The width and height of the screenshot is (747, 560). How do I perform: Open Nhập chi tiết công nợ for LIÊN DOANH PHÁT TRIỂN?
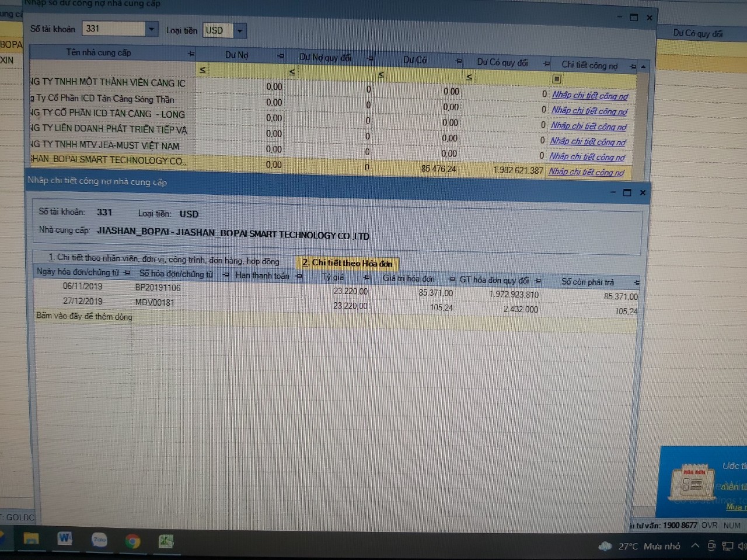tap(588, 142)
